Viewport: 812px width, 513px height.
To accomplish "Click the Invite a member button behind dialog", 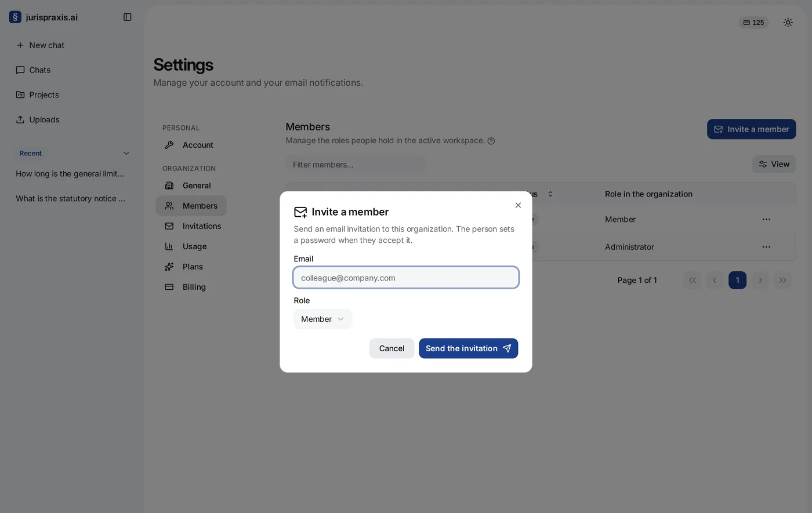I will coord(751,129).
